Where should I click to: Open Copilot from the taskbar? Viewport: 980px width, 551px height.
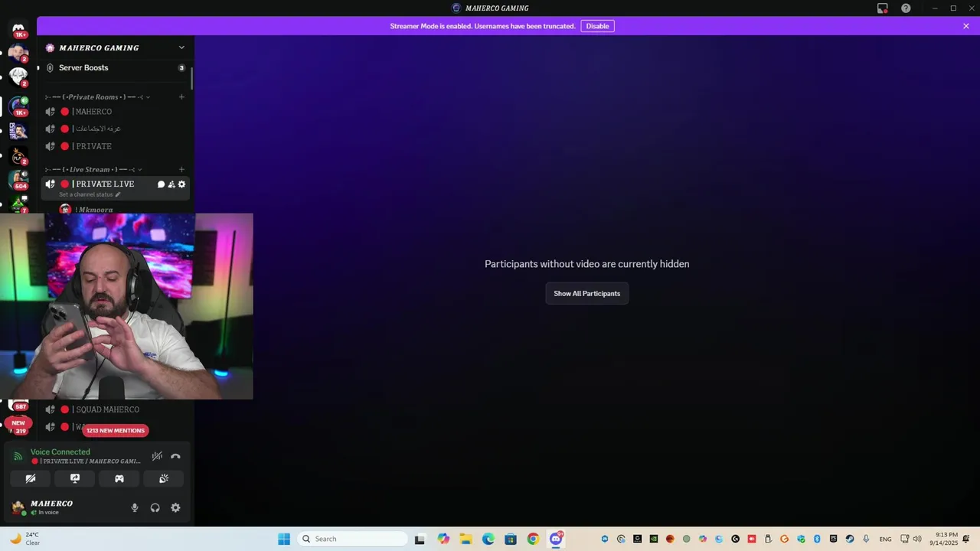click(443, 539)
